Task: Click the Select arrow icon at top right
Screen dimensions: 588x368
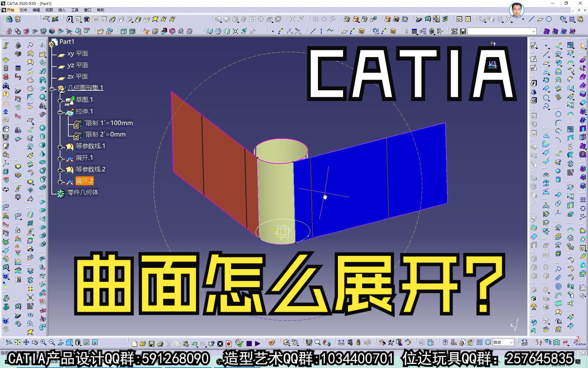Action: click(x=583, y=46)
